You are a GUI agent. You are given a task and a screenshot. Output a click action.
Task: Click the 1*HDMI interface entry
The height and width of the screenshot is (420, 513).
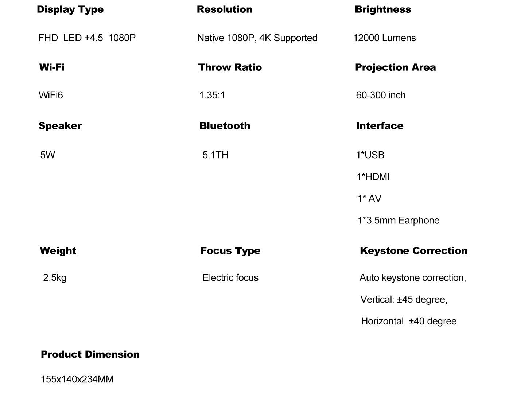tap(373, 177)
